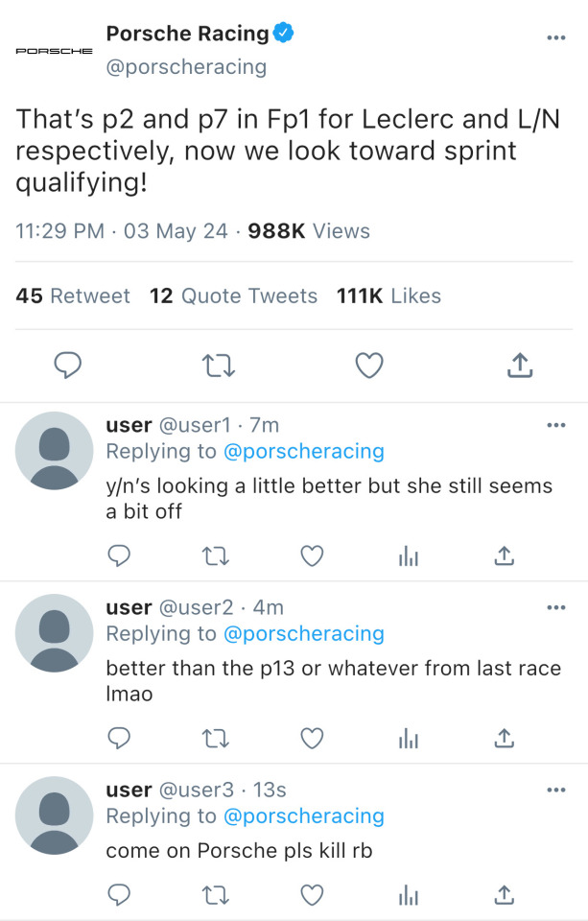This screenshot has width=588, height=921.
Task: Open the @porscheracing handle under the name
Action: coord(186,67)
